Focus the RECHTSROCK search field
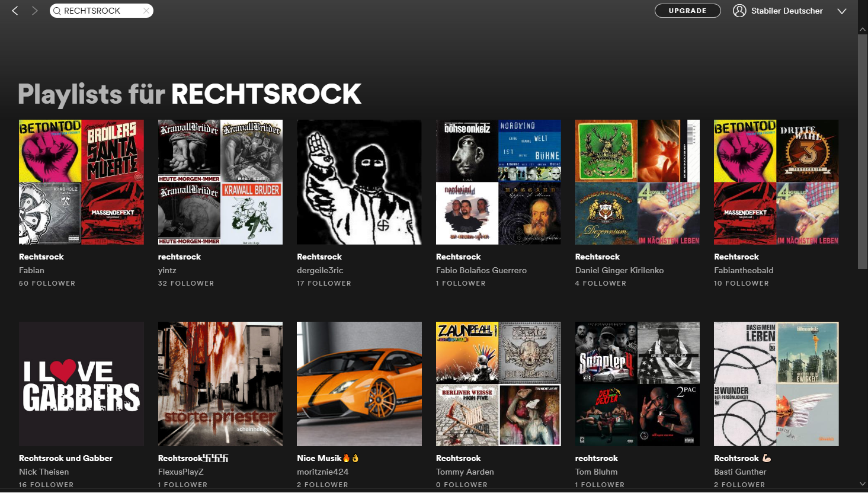The width and height of the screenshot is (868, 493). 101,11
